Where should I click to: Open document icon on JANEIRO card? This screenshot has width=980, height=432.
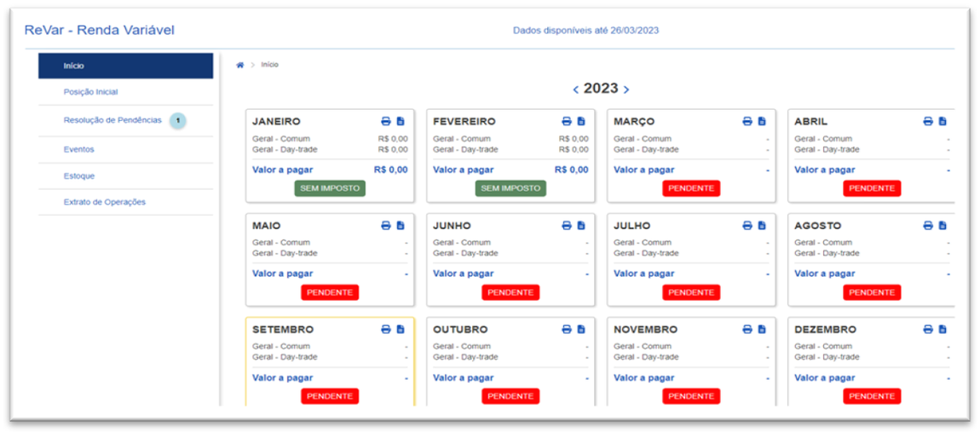coord(401,121)
